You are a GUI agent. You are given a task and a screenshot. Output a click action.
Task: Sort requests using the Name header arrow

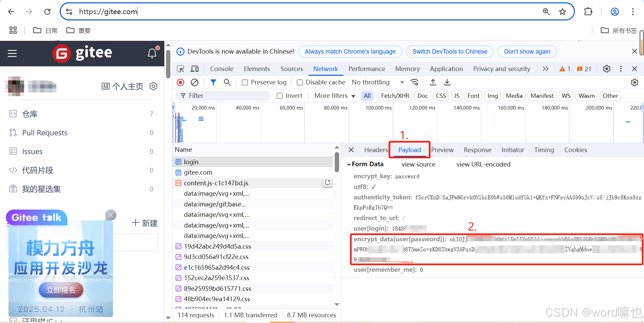(x=337, y=148)
